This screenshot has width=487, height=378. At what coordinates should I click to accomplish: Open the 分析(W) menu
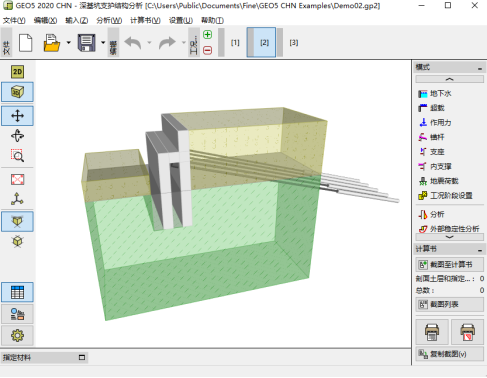pos(109,20)
